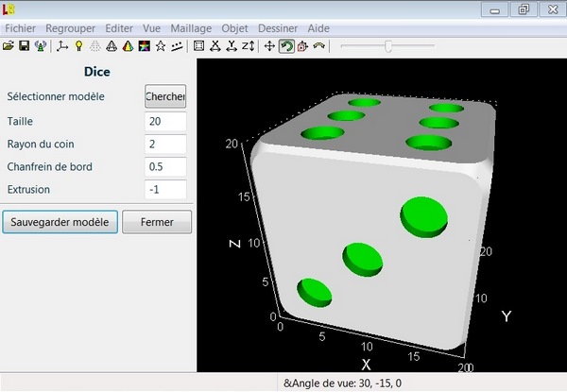Click the open file folder icon
Image resolution: width=567 pixels, height=392 pixels.
[x=9, y=45]
